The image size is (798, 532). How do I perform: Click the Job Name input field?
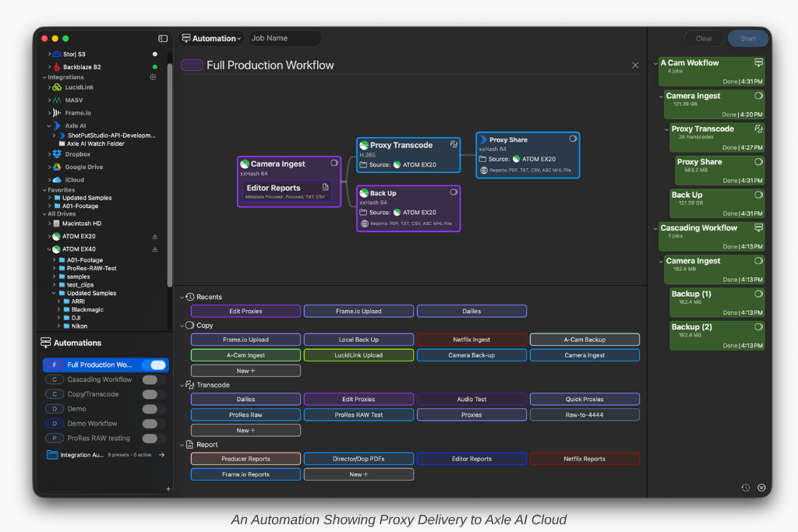284,38
